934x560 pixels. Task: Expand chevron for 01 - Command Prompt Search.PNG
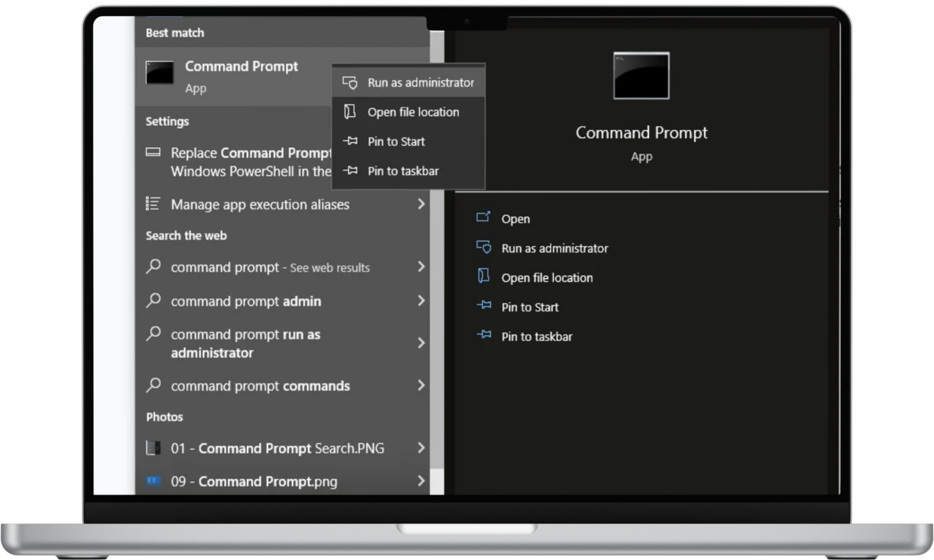click(421, 448)
